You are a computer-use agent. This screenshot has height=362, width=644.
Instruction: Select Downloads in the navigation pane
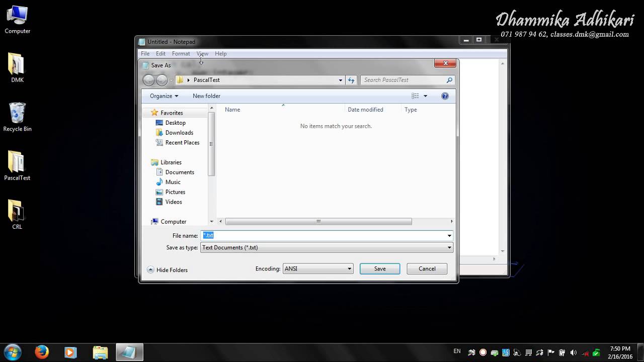[179, 133]
